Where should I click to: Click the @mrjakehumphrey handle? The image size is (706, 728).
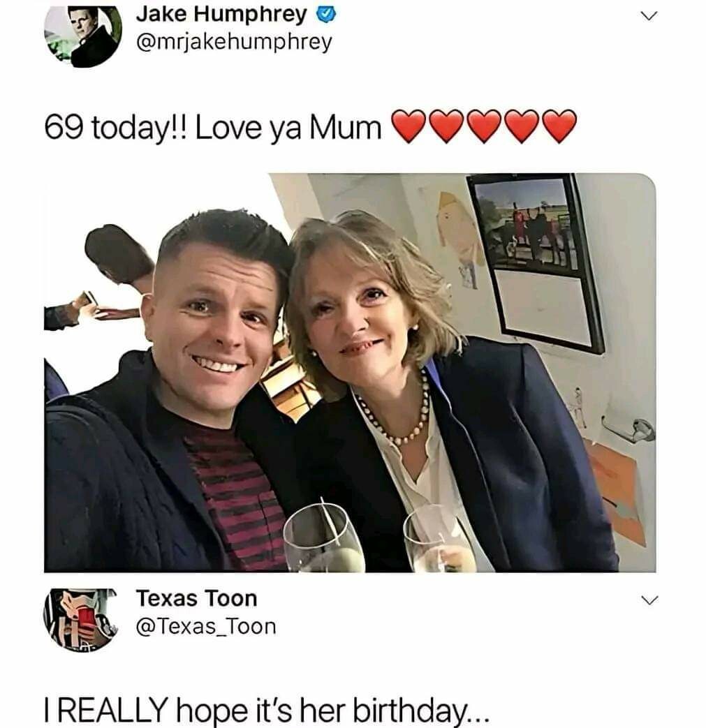point(234,43)
